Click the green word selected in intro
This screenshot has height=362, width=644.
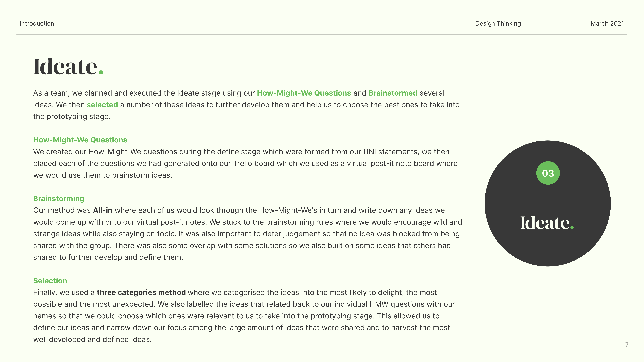point(102,105)
